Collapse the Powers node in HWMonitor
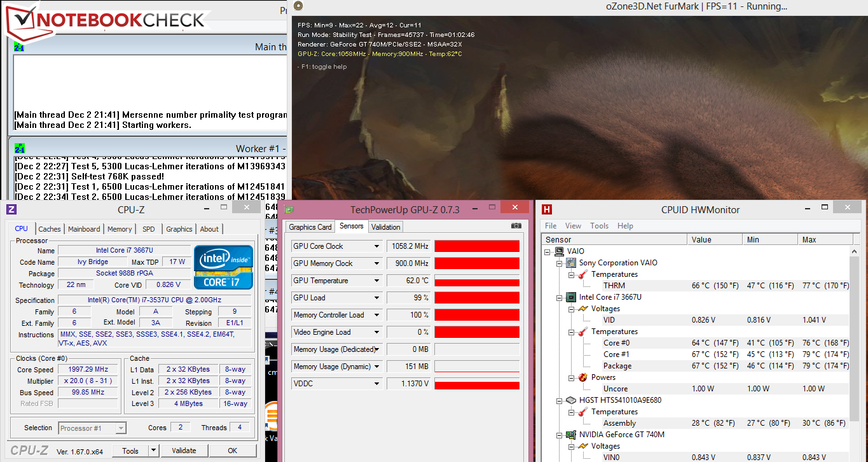This screenshot has width=868, height=462. tap(572, 377)
